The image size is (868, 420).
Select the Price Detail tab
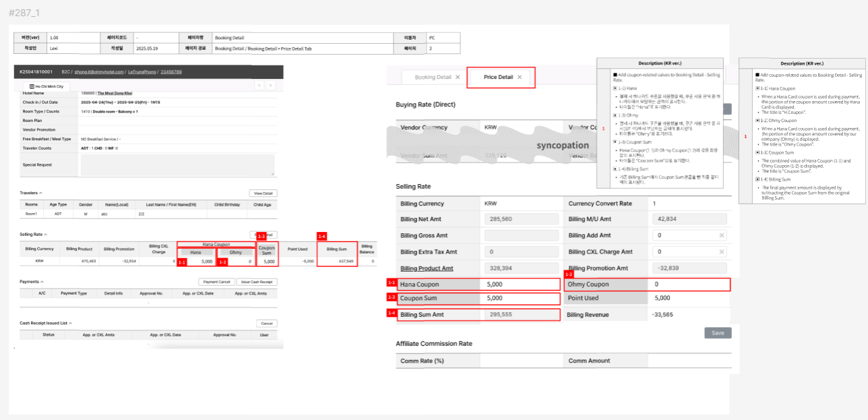click(x=498, y=78)
